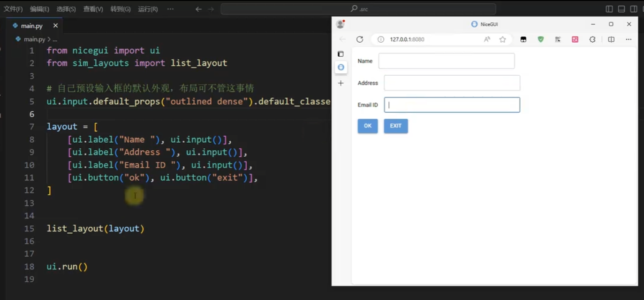Click ui.label("Email ID ") in the code
644x300 pixels.
127,165
